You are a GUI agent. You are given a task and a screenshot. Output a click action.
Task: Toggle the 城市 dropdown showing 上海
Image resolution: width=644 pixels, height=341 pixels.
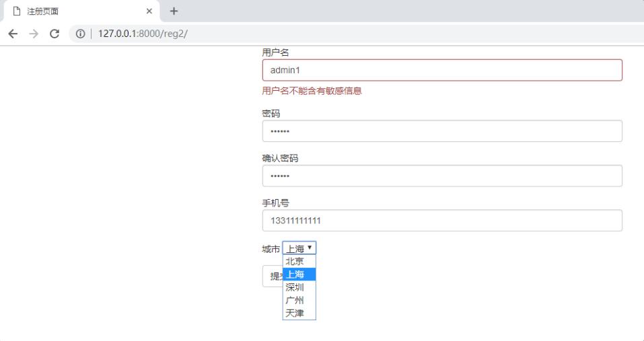click(299, 248)
